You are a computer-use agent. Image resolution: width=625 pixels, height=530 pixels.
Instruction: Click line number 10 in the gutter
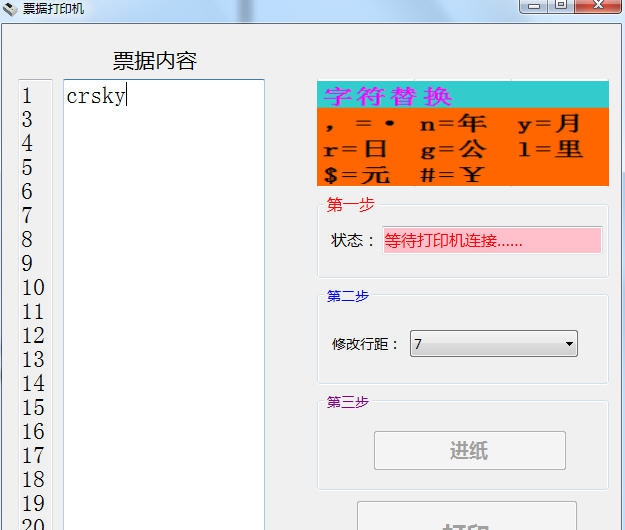pos(33,287)
